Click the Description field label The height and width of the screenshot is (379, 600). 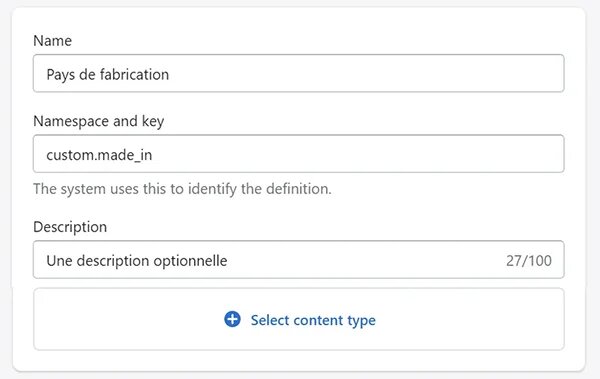pyautogui.click(x=70, y=227)
